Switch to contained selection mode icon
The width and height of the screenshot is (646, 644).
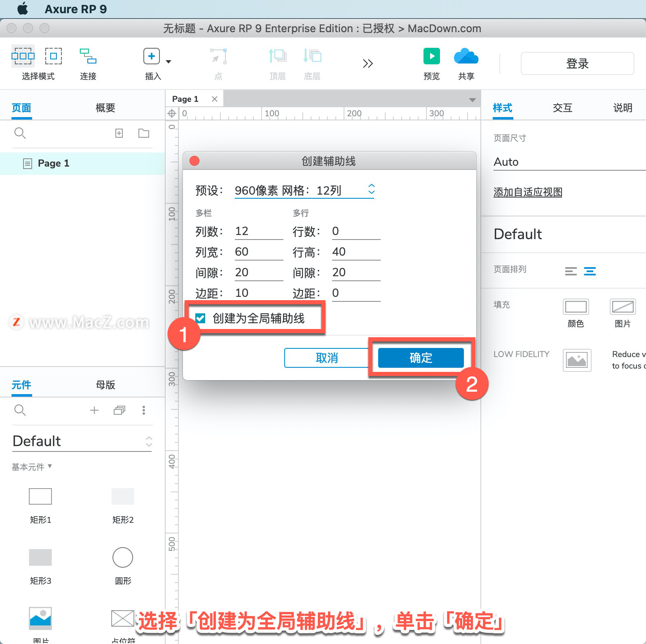[x=54, y=56]
